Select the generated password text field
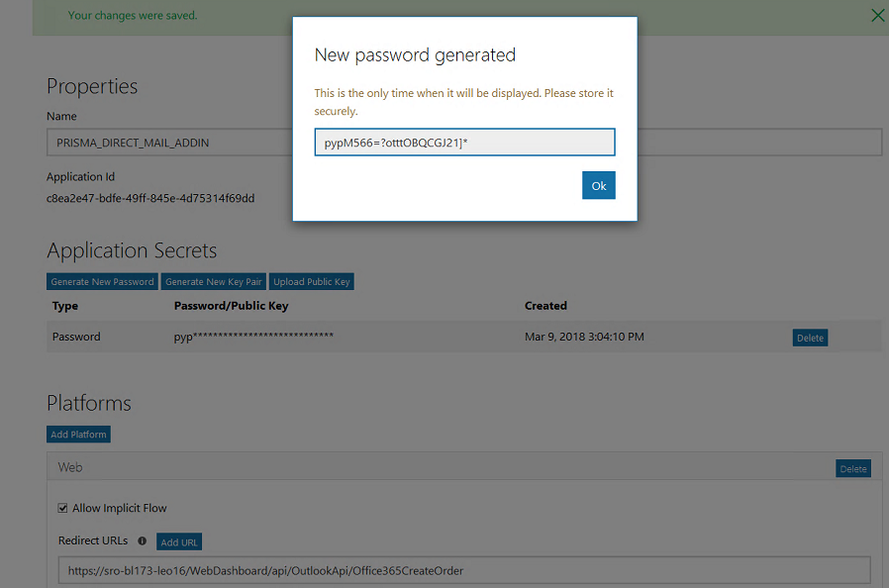Viewport: 889px width, 588px height. (464, 143)
